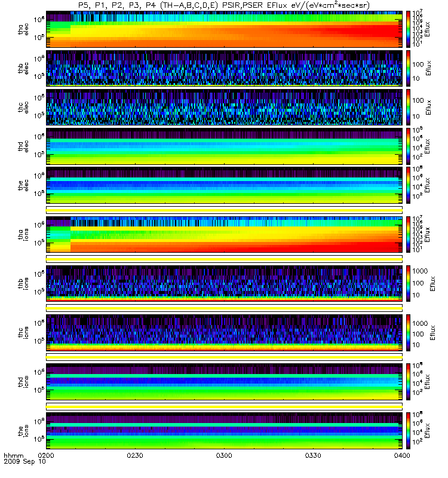Viewport: 448px width, 478px height.
Task: Click the 'the elec' y-axis label
Action: pyautogui.click(x=23, y=185)
